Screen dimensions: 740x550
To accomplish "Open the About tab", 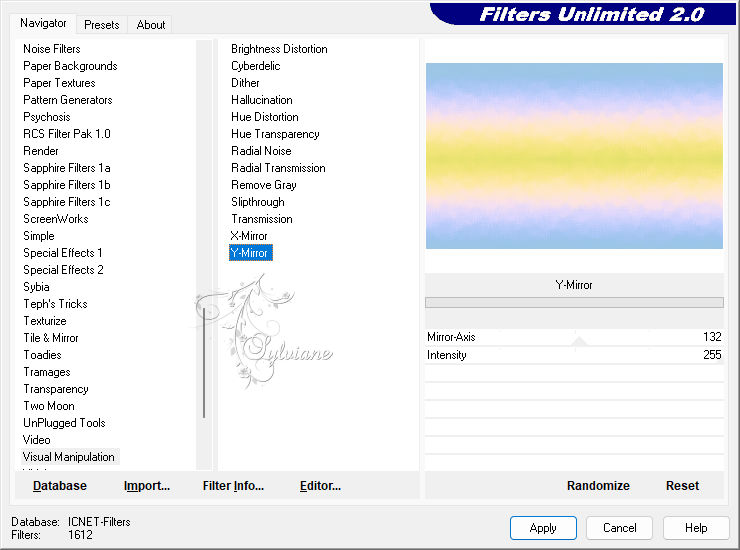I will coord(151,25).
